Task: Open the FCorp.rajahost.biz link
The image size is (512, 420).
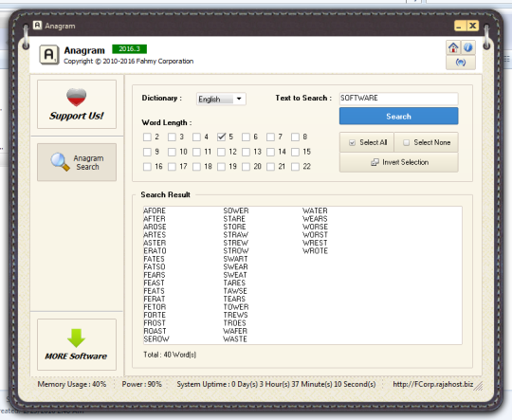Action: click(x=432, y=384)
